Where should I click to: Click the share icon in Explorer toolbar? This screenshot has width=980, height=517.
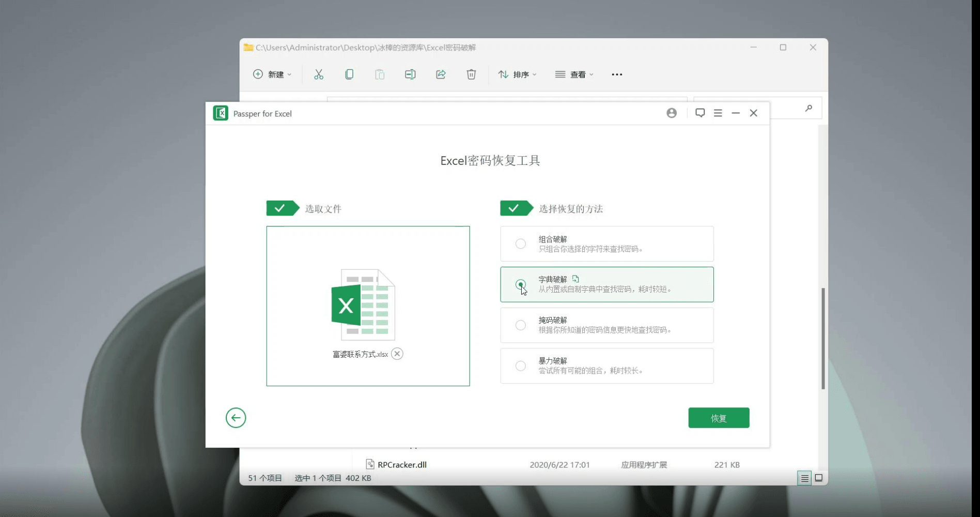tap(441, 74)
